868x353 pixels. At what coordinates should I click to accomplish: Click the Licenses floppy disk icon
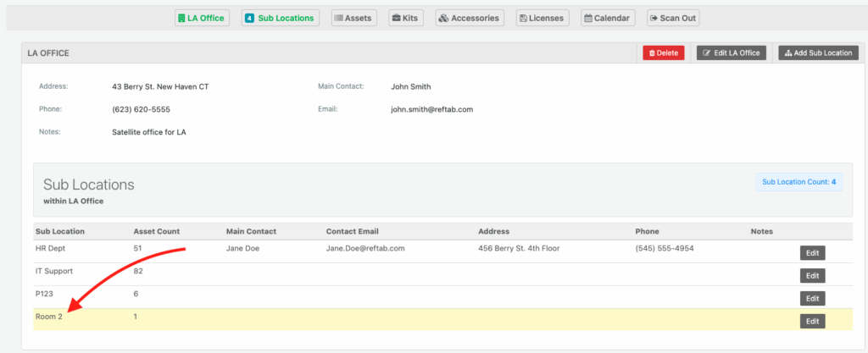click(523, 18)
